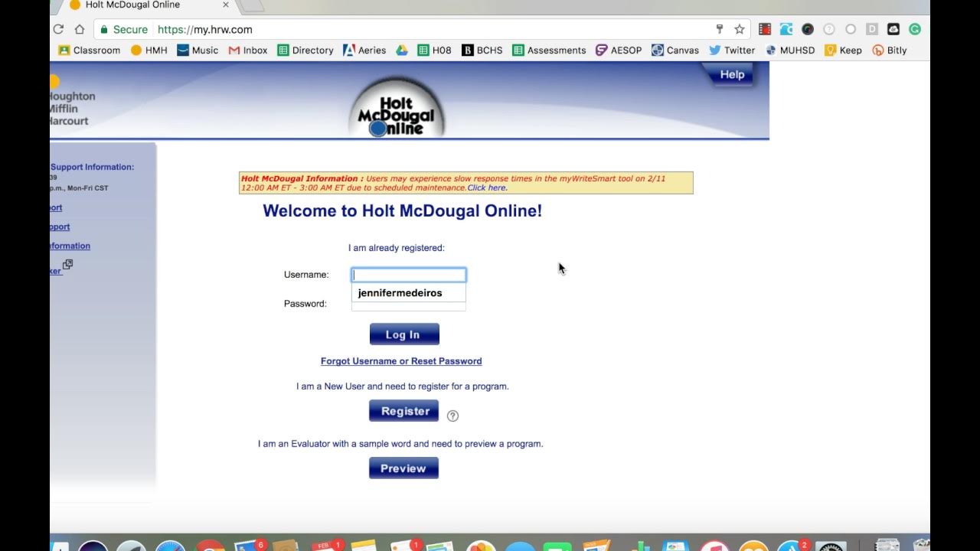Click the 'Support Information:' sidebar heading
This screenshot has height=551, width=980.
[92, 167]
